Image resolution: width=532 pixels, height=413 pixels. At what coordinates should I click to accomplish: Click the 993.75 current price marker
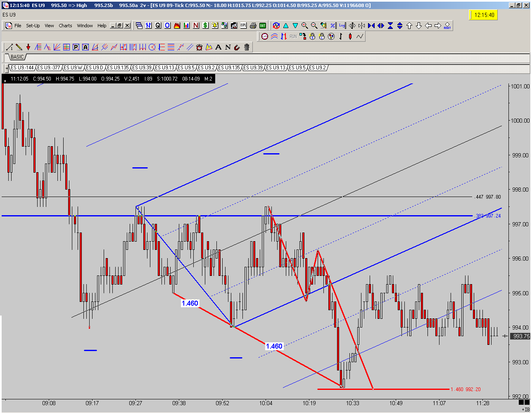coord(520,336)
